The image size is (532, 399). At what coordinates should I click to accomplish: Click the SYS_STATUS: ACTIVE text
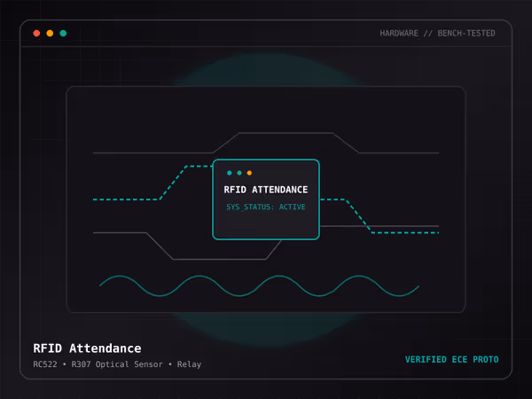(266, 207)
